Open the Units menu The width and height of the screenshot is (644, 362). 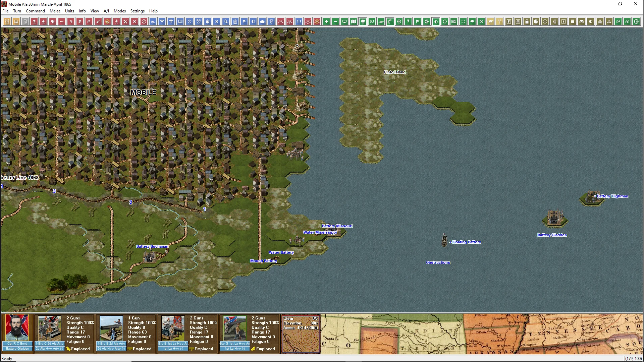(x=69, y=11)
